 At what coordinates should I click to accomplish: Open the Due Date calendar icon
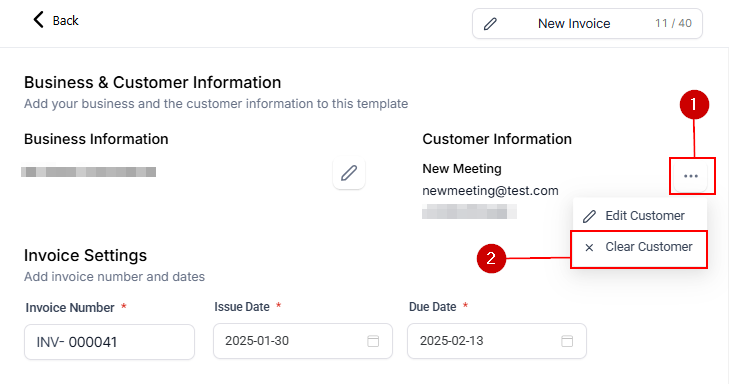tap(567, 341)
